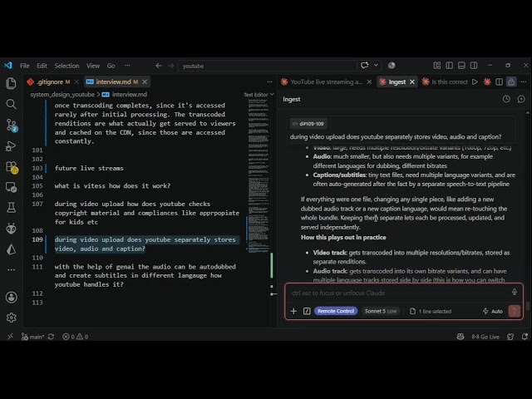532x399 pixels.
Task: Close the interview.md tab
Action: (x=145, y=81)
